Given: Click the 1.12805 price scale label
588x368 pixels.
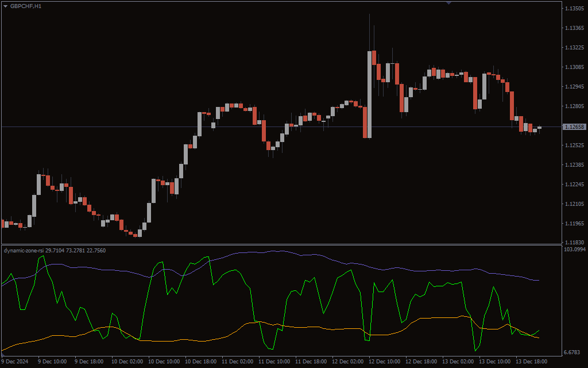Looking at the screenshot, I should point(574,106).
